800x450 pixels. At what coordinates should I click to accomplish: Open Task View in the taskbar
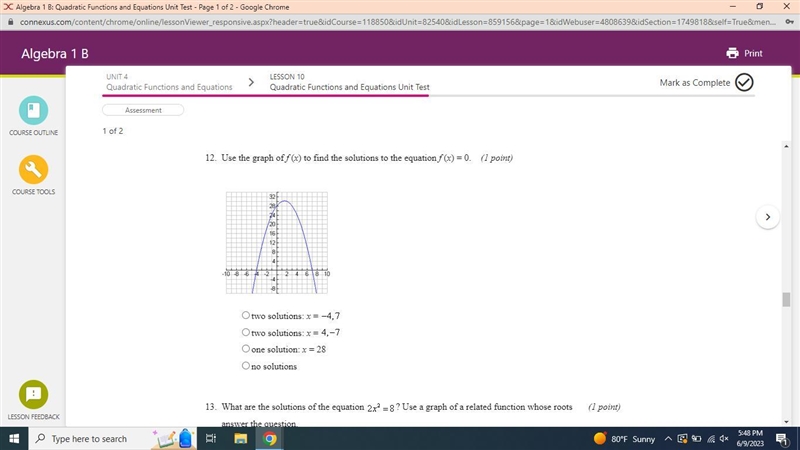click(x=211, y=439)
